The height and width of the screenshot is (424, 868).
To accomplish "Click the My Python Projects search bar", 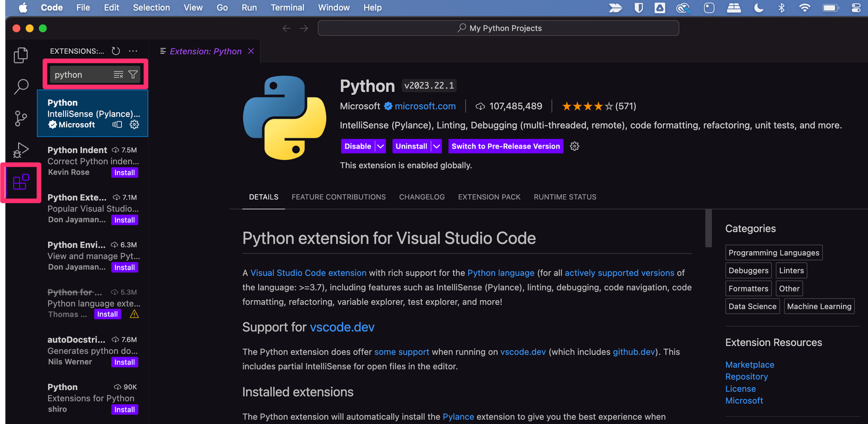I will [498, 28].
